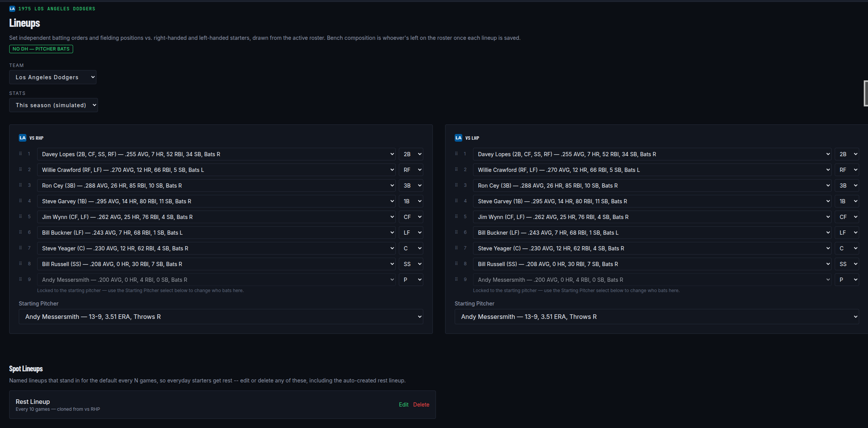Open the vs LHP Steve Yeager player dropdown
This screenshot has width=868, height=428.
point(652,248)
